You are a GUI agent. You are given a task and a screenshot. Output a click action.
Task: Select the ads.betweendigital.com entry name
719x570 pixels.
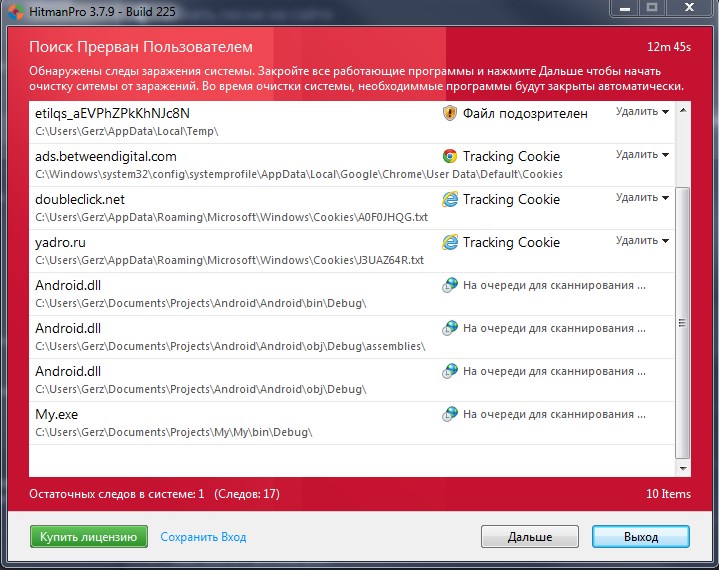pos(106,156)
